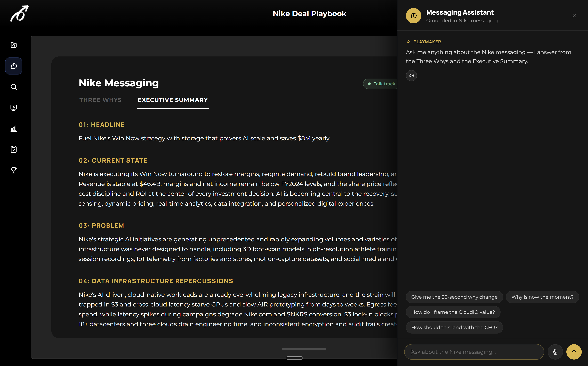Click the 'Fuel Nike's Win Now strategy' headline sentence
Image resolution: width=588 pixels, height=366 pixels.
pos(205,138)
